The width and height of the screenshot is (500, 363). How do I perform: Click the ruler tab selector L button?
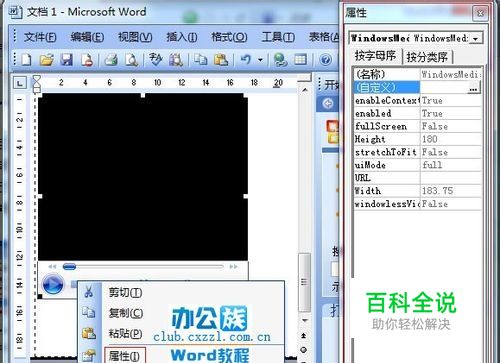[20, 82]
